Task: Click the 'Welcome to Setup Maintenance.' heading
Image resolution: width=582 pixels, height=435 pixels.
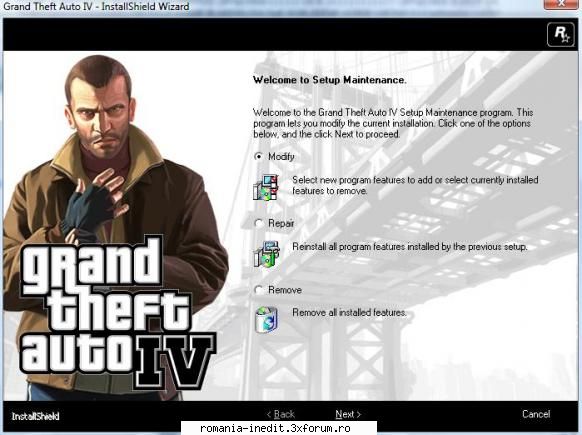Action: (x=329, y=80)
